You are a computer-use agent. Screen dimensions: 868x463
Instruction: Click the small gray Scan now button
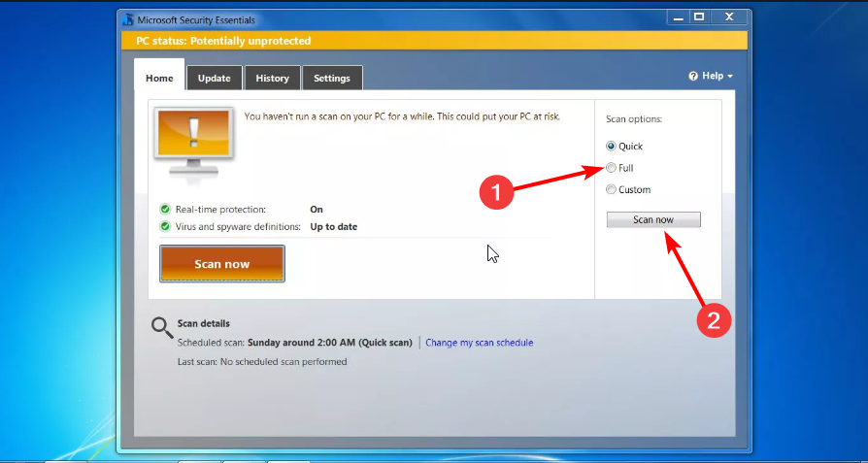point(653,219)
